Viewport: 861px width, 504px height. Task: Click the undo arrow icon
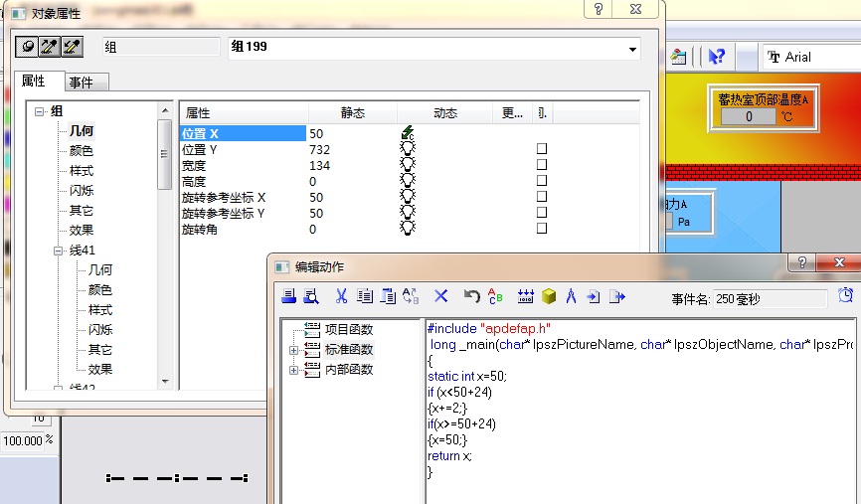point(471,296)
